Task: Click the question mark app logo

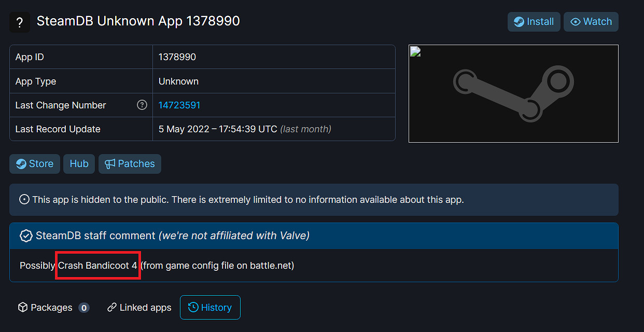Action: click(x=19, y=22)
